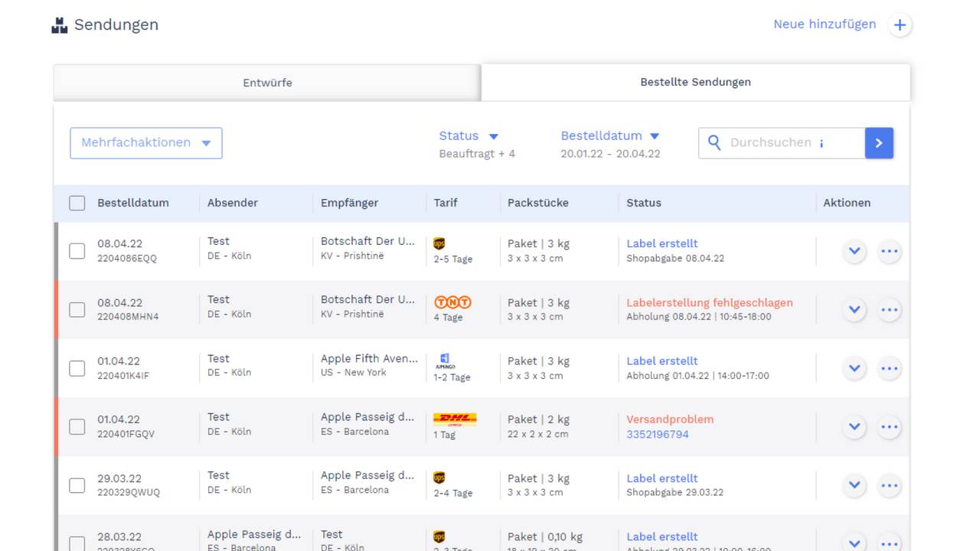This screenshot has width=980, height=551.
Task: Open three-dots menu for shipment 220401FGQV
Action: pyautogui.click(x=889, y=427)
